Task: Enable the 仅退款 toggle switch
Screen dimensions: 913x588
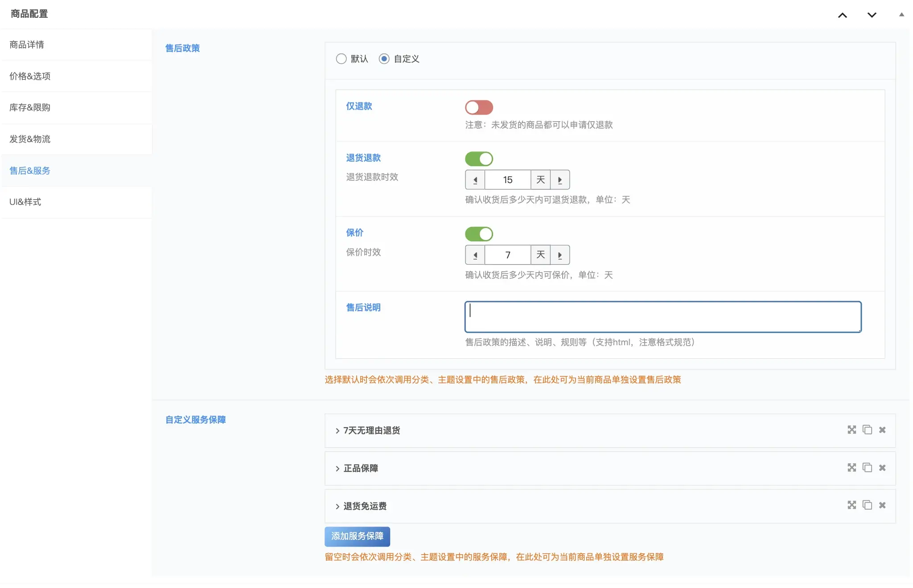Action: pyautogui.click(x=479, y=107)
